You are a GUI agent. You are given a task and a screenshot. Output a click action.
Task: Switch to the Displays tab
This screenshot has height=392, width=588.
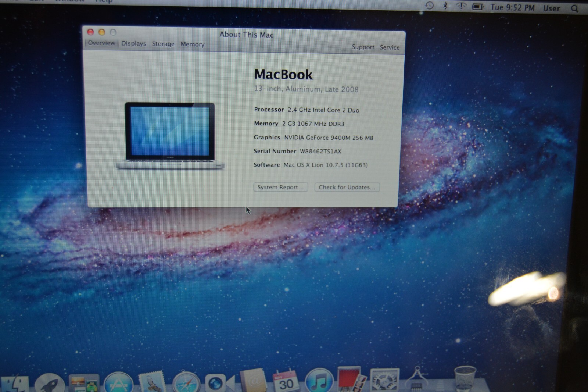[x=134, y=43]
